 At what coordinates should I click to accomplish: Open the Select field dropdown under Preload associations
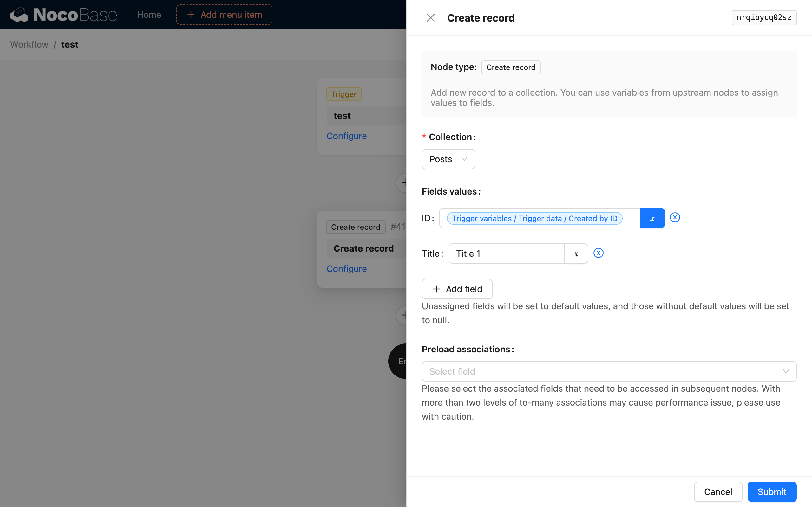(x=609, y=371)
